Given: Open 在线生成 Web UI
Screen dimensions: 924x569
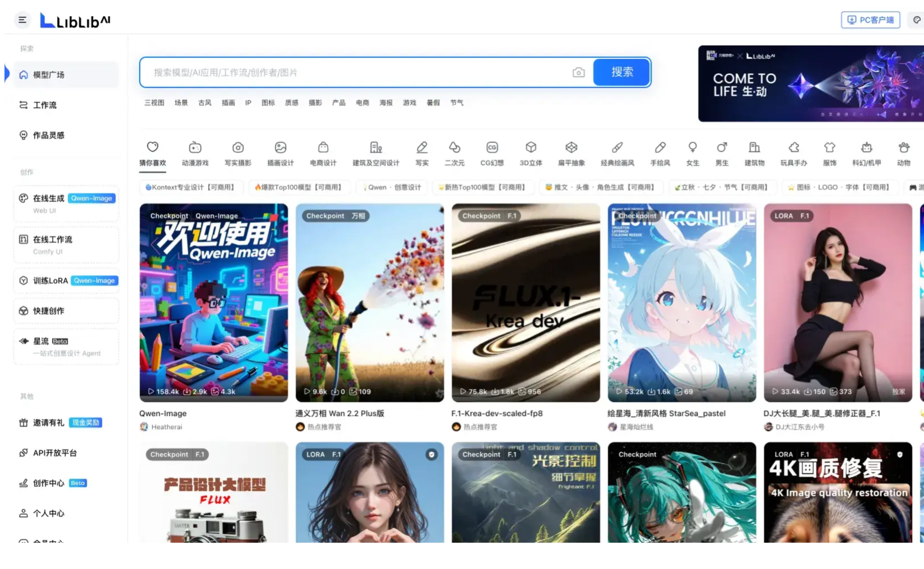Looking at the screenshot, I should 66,204.
